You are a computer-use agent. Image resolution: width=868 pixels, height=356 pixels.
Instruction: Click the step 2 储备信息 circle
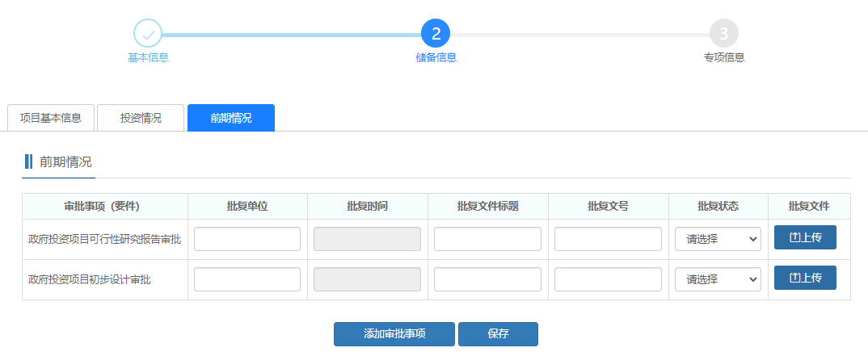436,34
